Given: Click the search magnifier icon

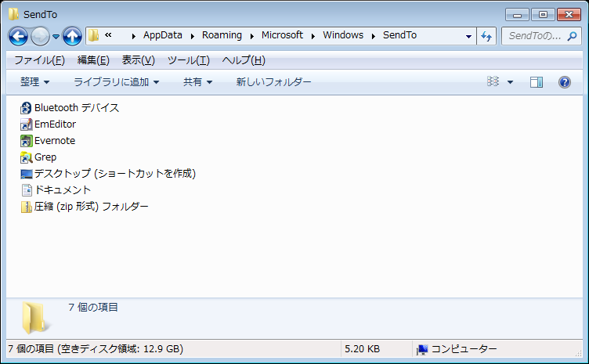Looking at the screenshot, I should (573, 36).
